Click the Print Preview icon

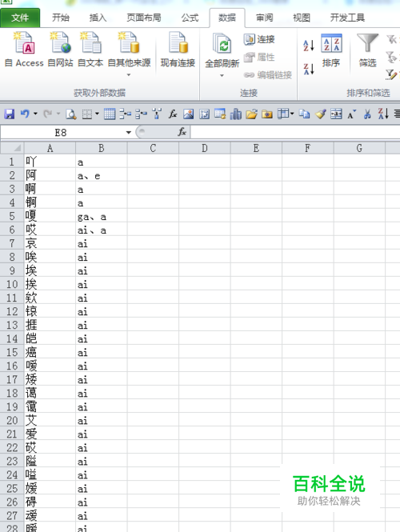71,114
